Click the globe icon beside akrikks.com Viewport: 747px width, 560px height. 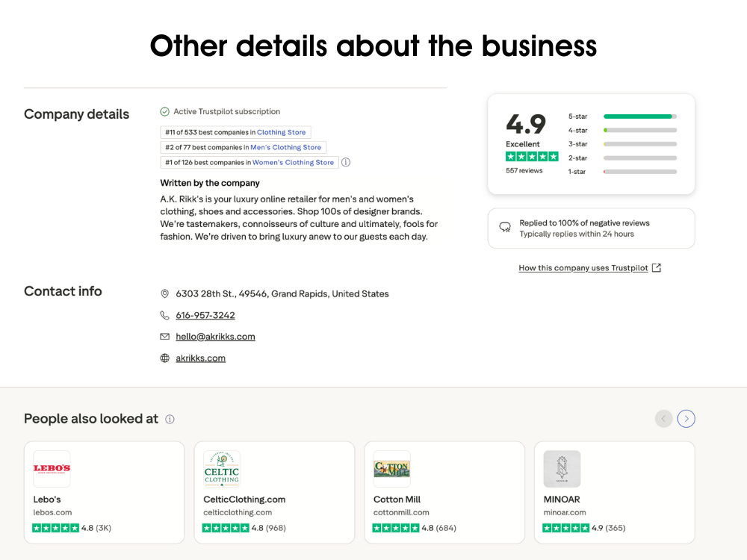tap(164, 358)
